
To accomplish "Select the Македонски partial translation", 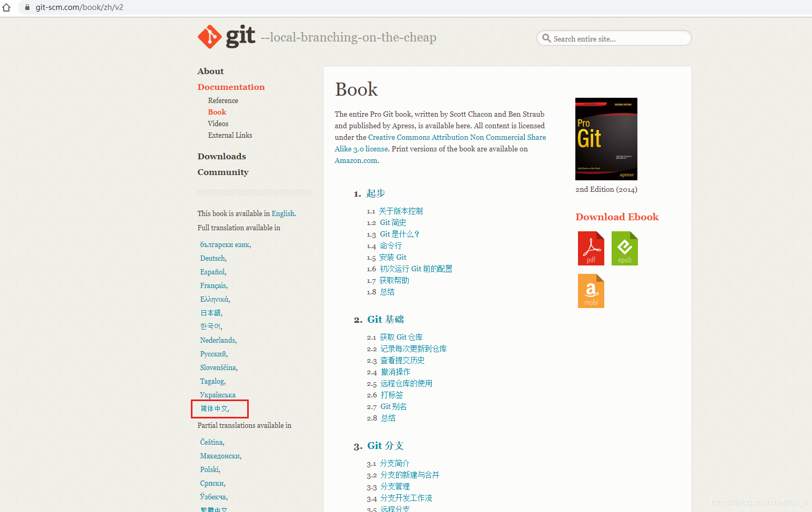I will click(220, 456).
